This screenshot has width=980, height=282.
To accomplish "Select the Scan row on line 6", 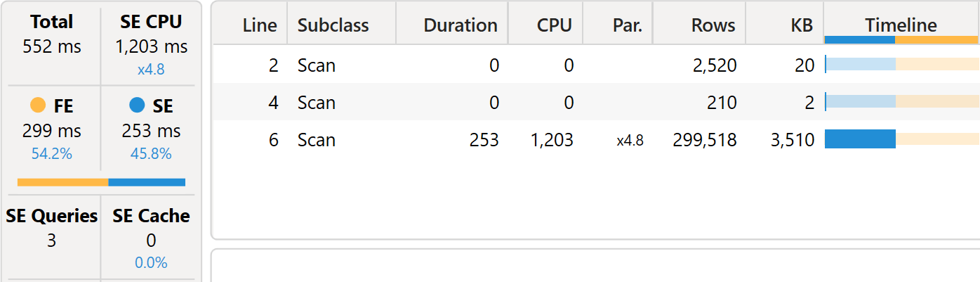I will click(596, 140).
